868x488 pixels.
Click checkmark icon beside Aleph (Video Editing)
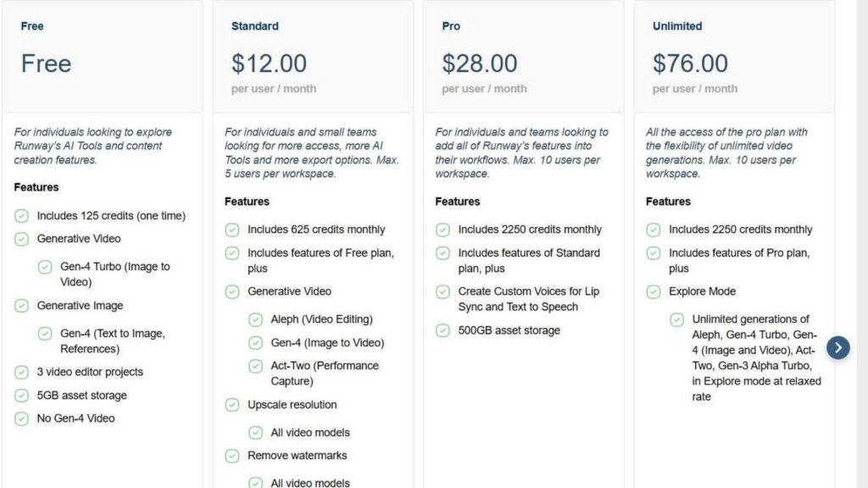(x=255, y=319)
